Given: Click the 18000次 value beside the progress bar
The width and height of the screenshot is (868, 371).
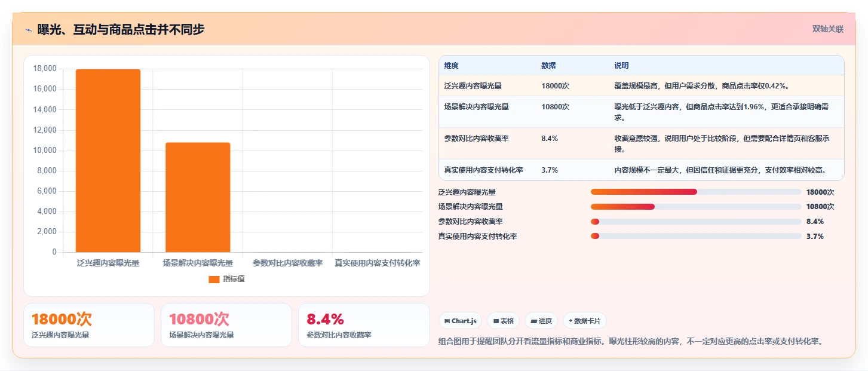Looking at the screenshot, I should point(820,192).
